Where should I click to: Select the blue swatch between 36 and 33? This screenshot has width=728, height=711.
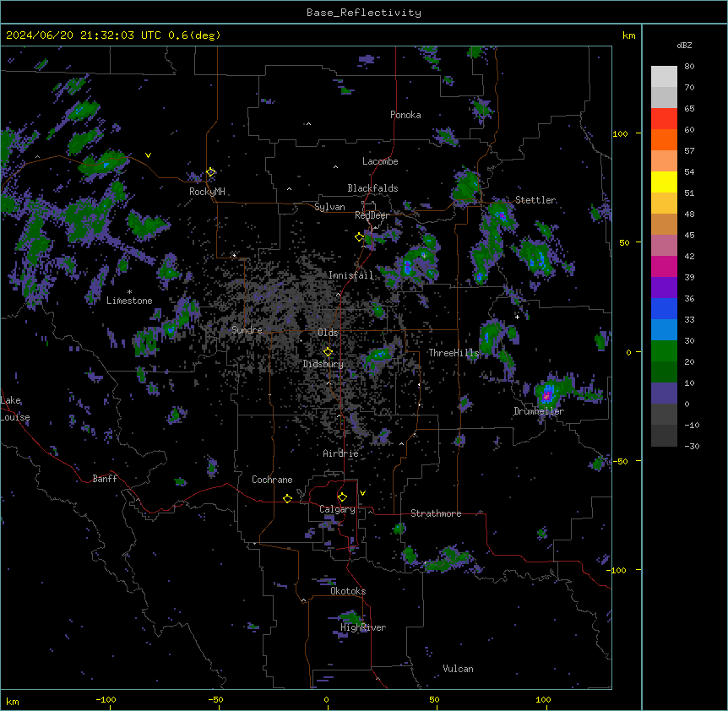[664, 308]
